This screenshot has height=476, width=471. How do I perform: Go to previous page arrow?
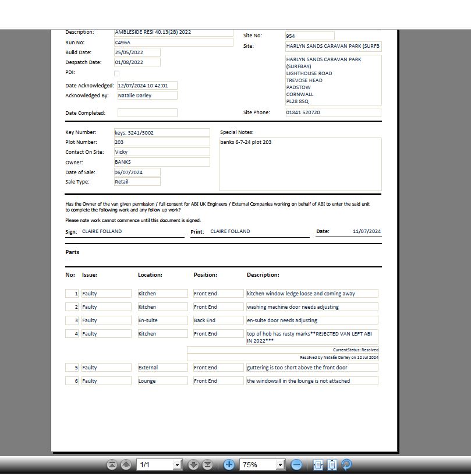click(x=126, y=465)
